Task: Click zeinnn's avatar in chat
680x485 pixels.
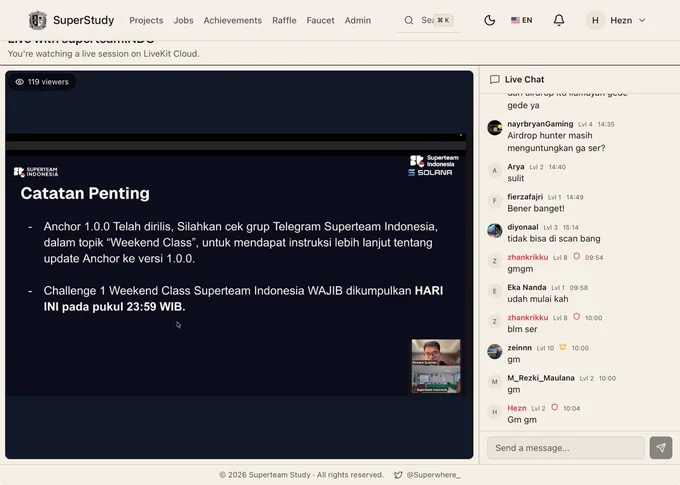Action: pyautogui.click(x=494, y=351)
